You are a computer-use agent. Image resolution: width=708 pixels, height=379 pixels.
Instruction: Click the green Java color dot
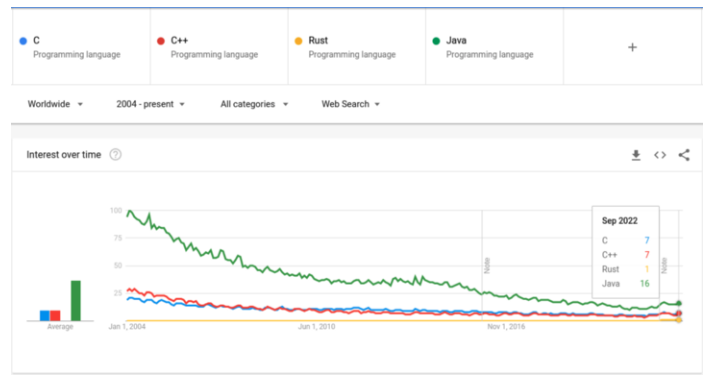point(436,41)
